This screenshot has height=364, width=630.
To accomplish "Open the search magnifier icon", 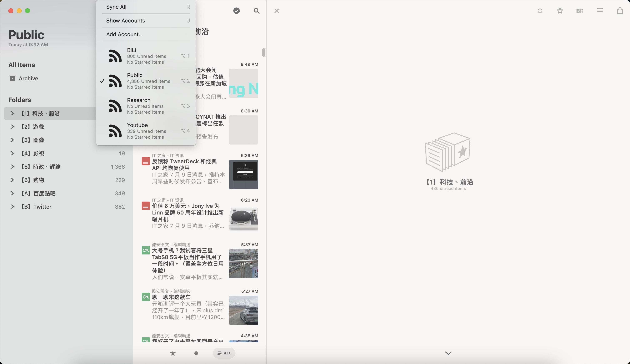I will pyautogui.click(x=256, y=11).
